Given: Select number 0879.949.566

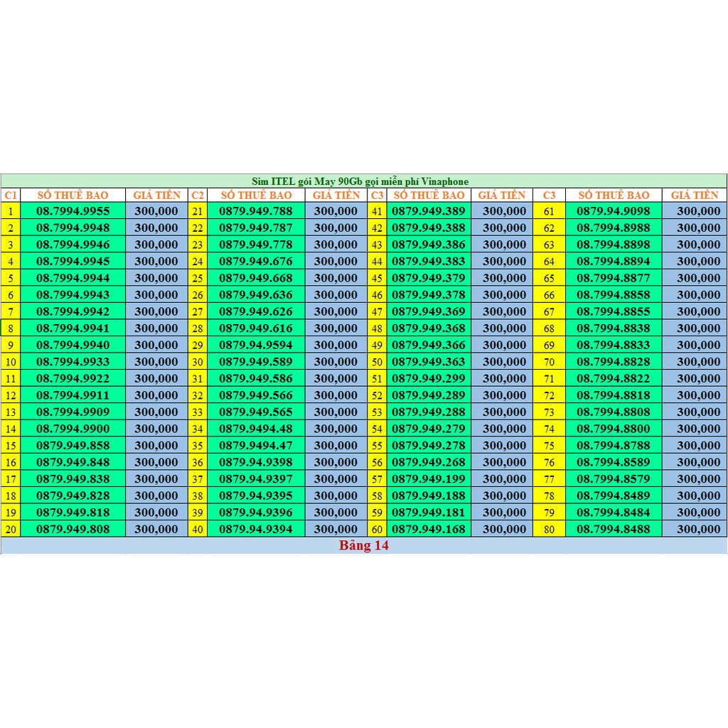Looking at the screenshot, I should tap(256, 395).
